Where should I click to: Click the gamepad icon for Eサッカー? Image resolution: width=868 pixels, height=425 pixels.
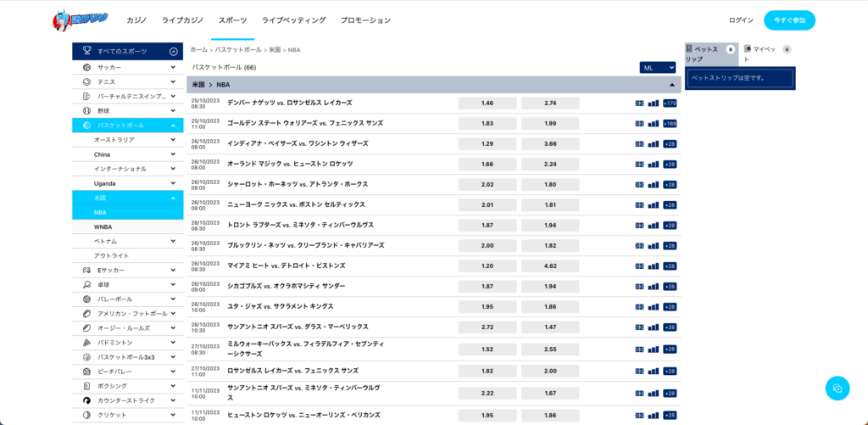pos(87,270)
